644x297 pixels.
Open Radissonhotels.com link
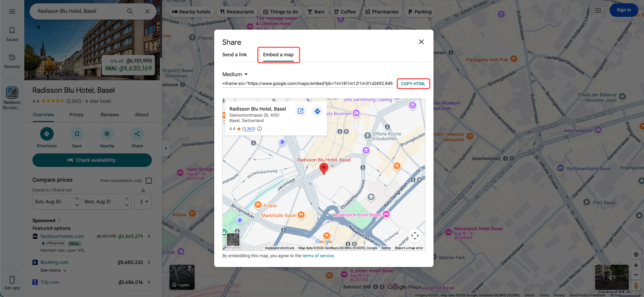tap(62, 236)
